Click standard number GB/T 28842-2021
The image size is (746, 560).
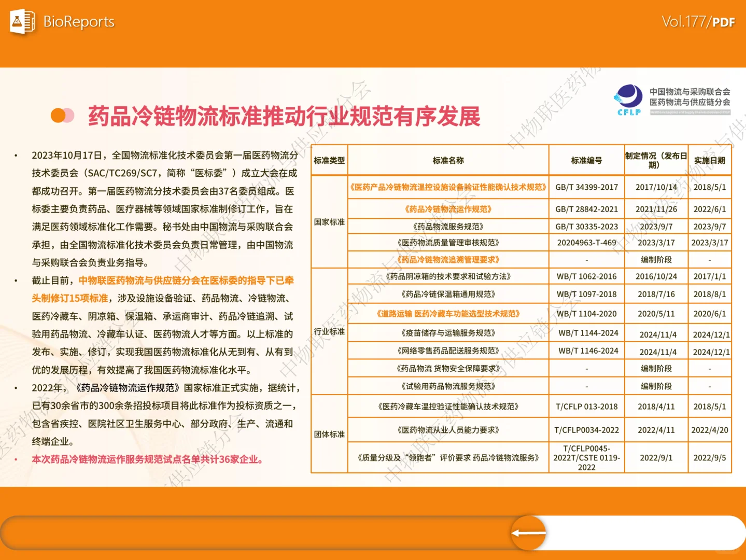587,209
